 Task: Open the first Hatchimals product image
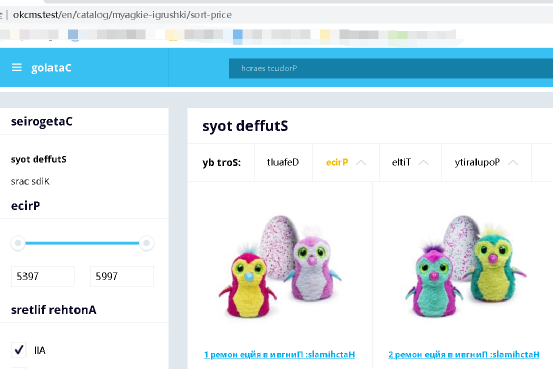[x=280, y=267]
